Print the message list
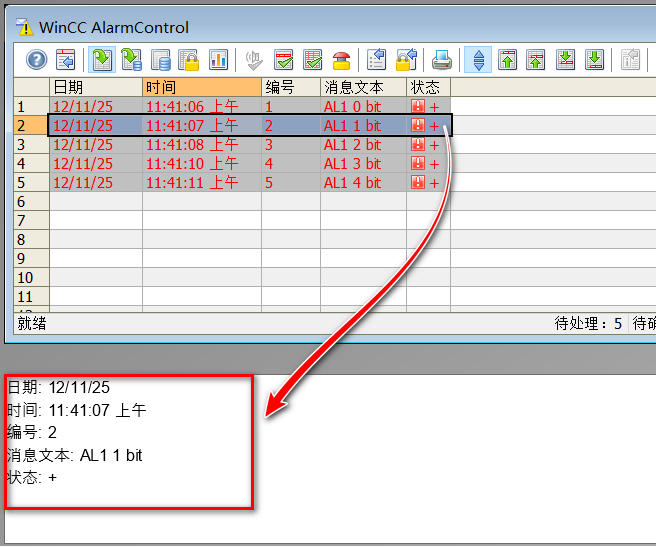The image size is (656, 548). pos(442,60)
